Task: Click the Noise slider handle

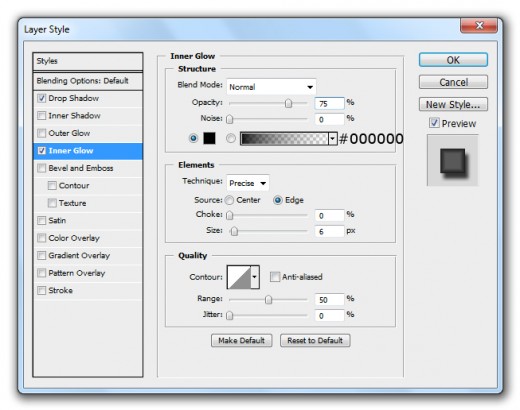Action: [x=230, y=119]
